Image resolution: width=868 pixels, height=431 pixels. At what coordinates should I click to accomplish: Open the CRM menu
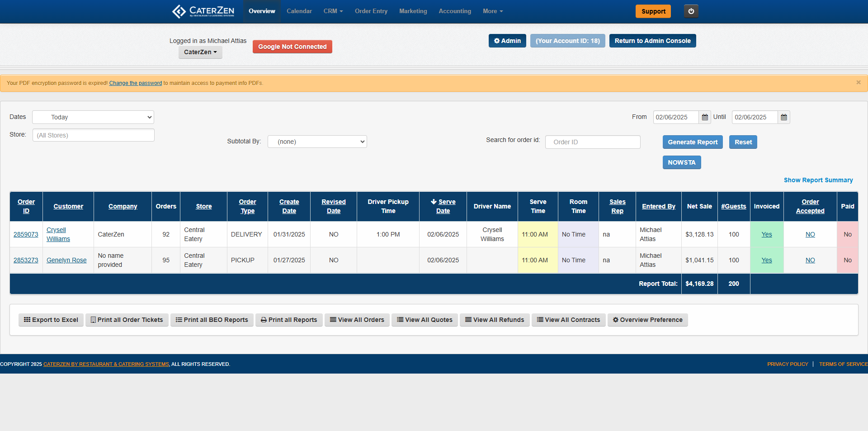tap(333, 11)
